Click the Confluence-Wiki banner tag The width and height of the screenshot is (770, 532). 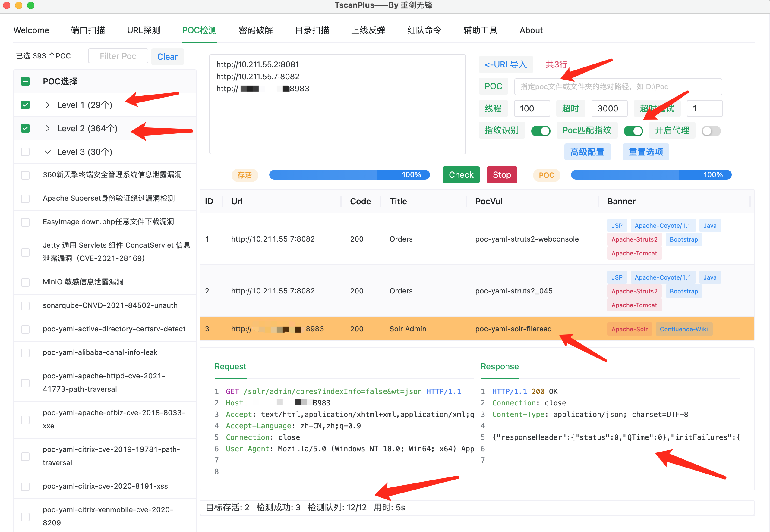[x=683, y=329]
